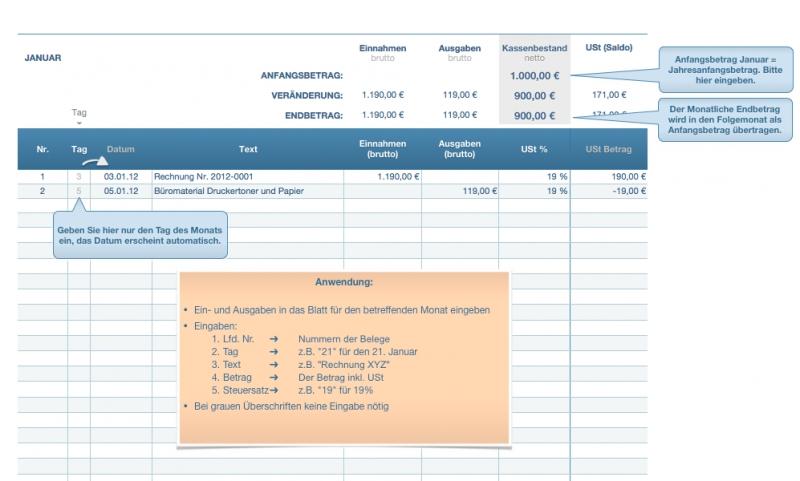
Task: Click the Tag cell containing 5
Action: pos(79,190)
